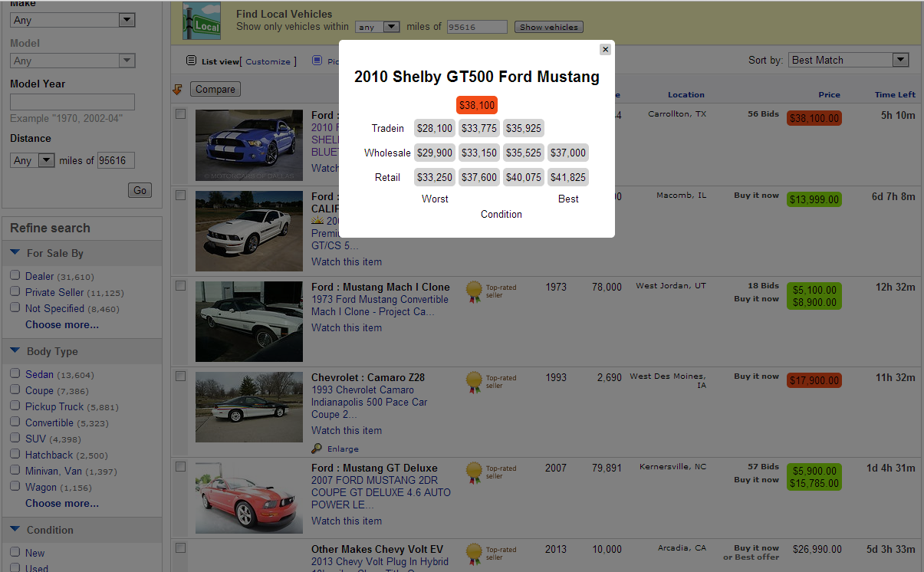Viewport: 924px width, 572px height.
Task: Open the Camaro pace car thumbnail
Action: pyautogui.click(x=249, y=407)
